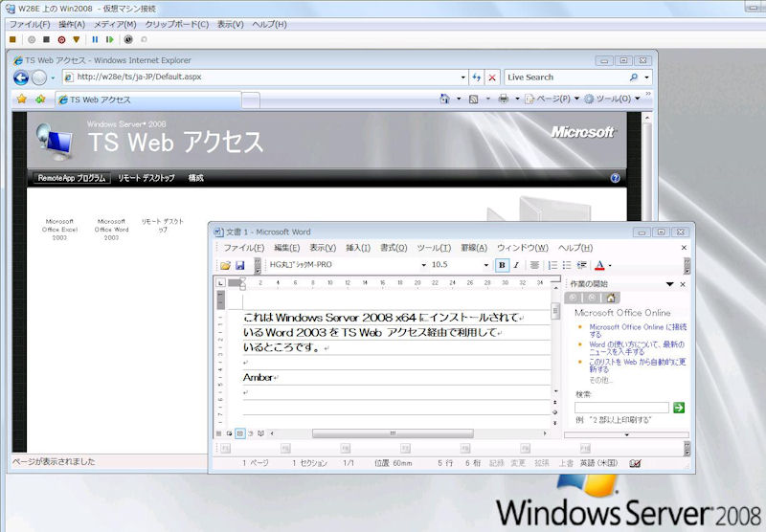
Task: Click the spelling check icon in Word status bar
Action: [x=635, y=463]
